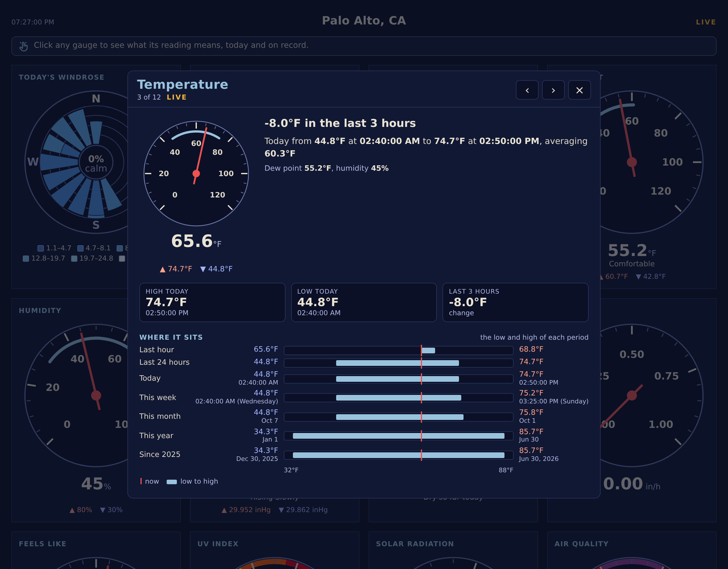The image size is (728, 569).
Task: Click the humidity 30% low indicator
Action: coord(111,510)
